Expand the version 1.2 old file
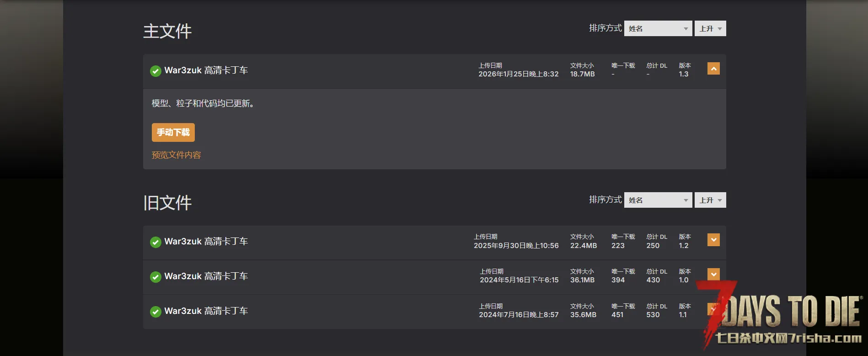This screenshot has height=356, width=868. click(x=713, y=240)
